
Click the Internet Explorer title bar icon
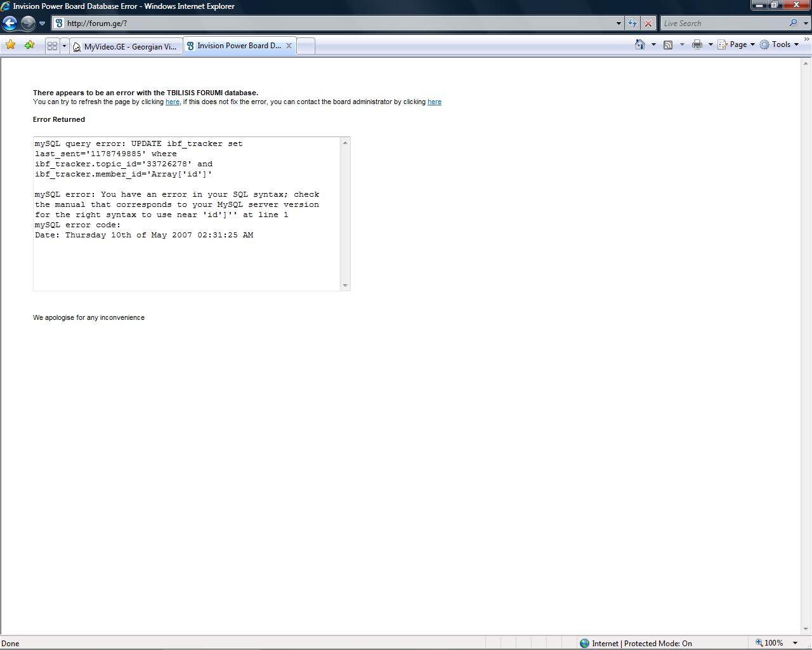tap(6, 6)
